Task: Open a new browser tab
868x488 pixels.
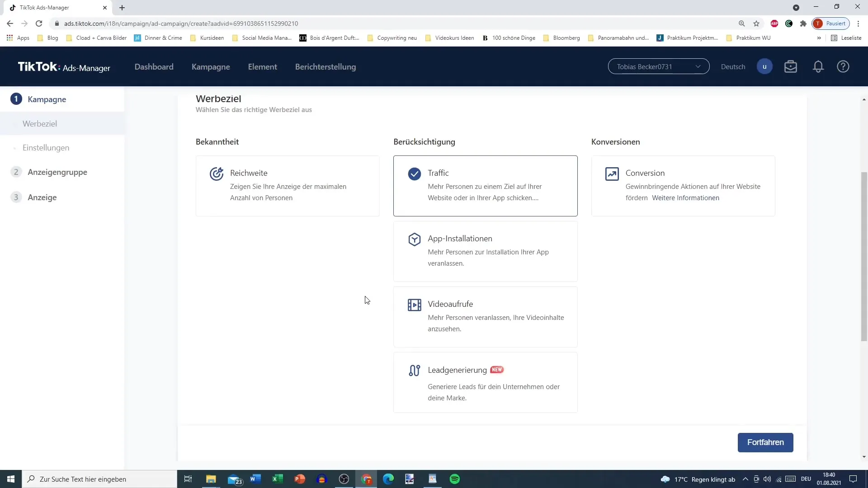Action: coord(122,8)
